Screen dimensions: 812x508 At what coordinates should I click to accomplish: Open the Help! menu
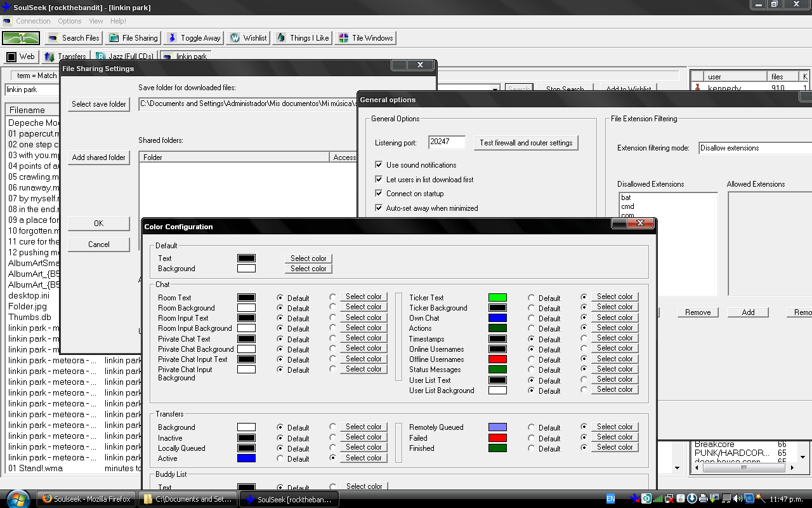(x=119, y=21)
